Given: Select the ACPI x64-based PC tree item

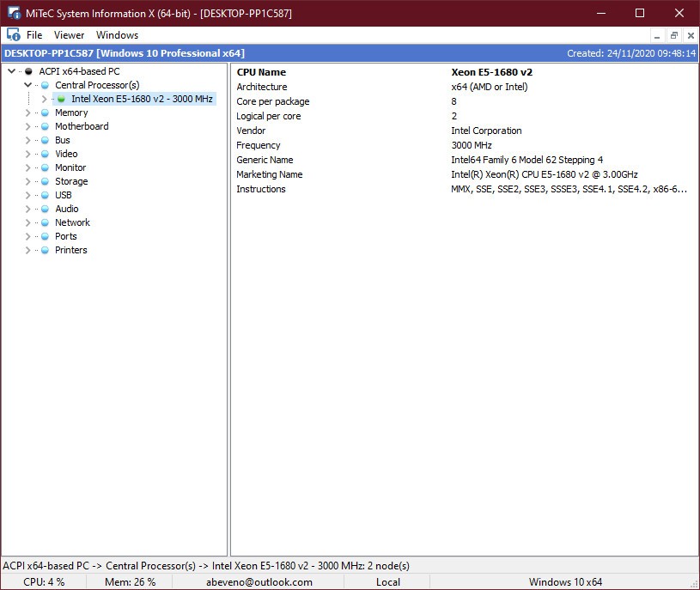Looking at the screenshot, I should 79,71.
